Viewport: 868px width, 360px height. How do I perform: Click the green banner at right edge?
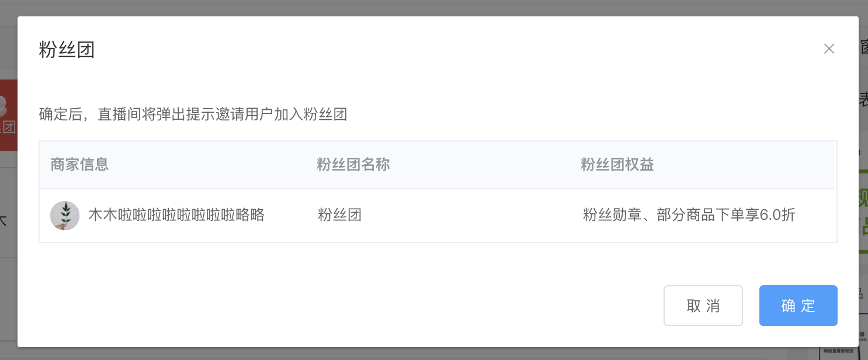[863, 212]
